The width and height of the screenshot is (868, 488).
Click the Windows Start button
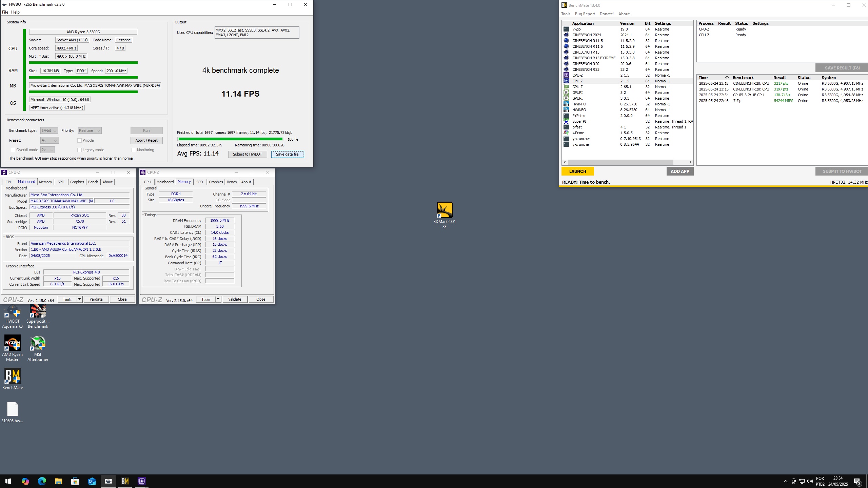click(x=8, y=481)
